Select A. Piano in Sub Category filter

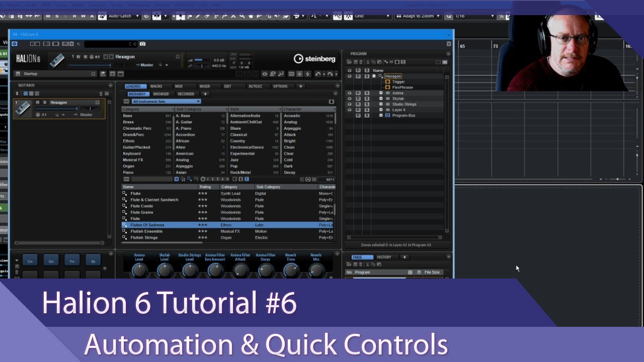(x=200, y=128)
